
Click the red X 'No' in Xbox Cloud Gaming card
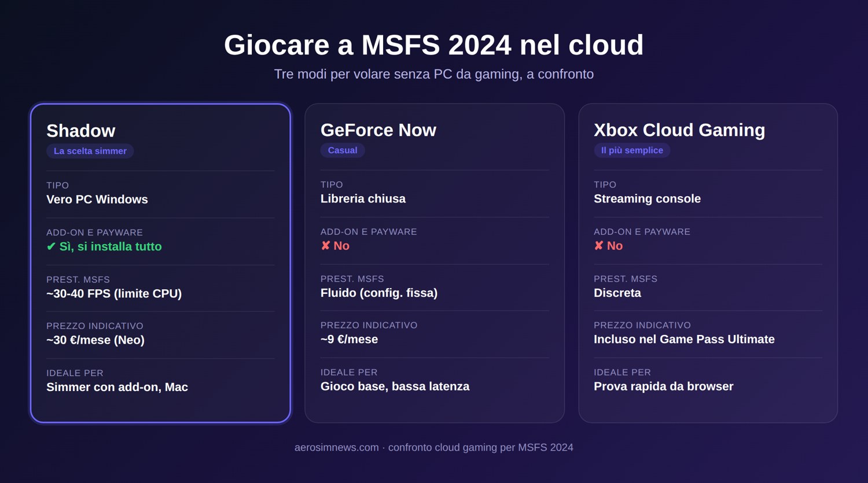[608, 246]
